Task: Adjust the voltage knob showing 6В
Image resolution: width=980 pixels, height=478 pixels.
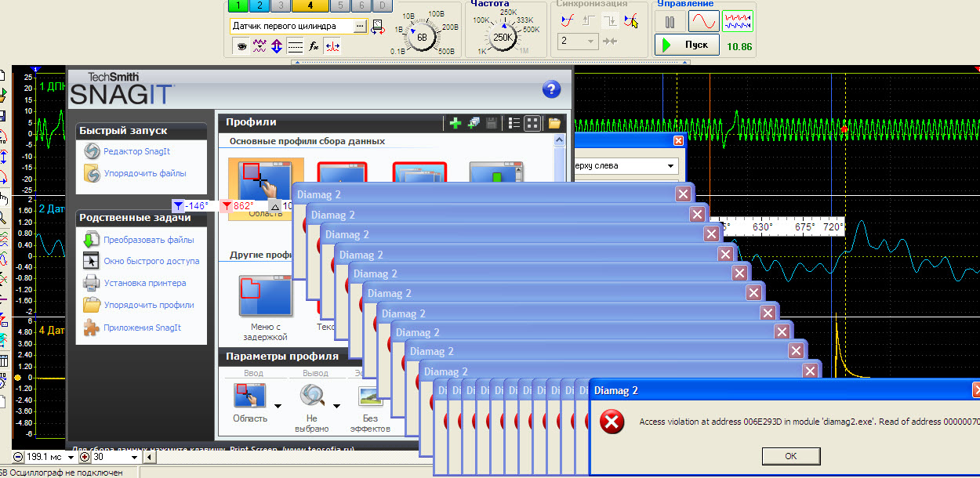Action: click(x=423, y=37)
